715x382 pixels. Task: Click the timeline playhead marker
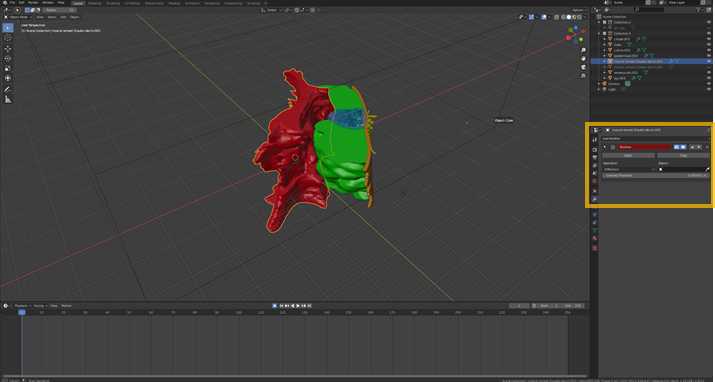[x=21, y=312]
